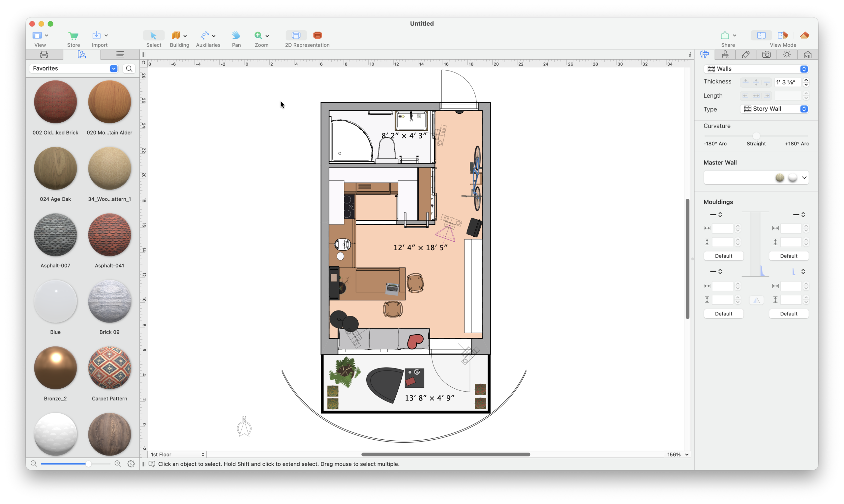Image resolution: width=844 pixels, height=504 pixels.
Task: Click the Zoom magnifier tool icon
Action: (258, 35)
